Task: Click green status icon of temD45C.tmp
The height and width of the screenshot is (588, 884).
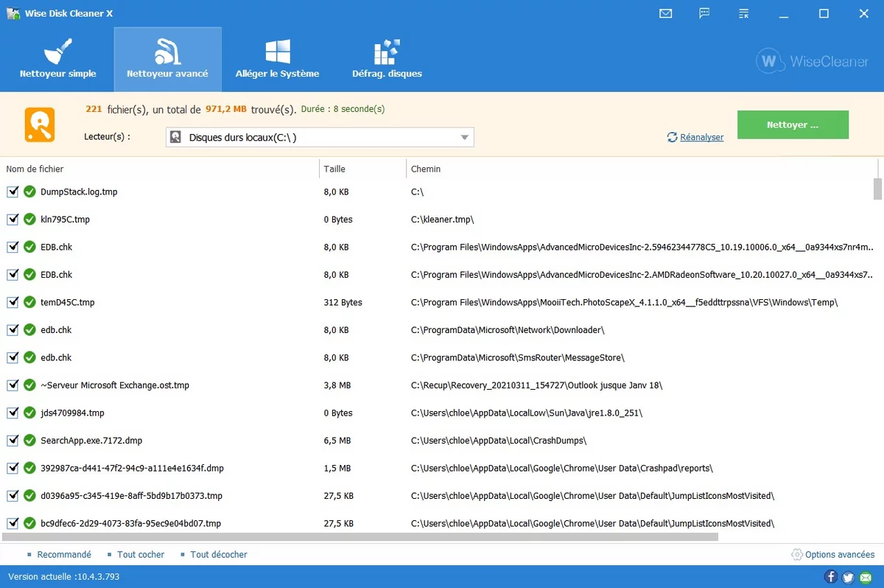Action: point(29,302)
